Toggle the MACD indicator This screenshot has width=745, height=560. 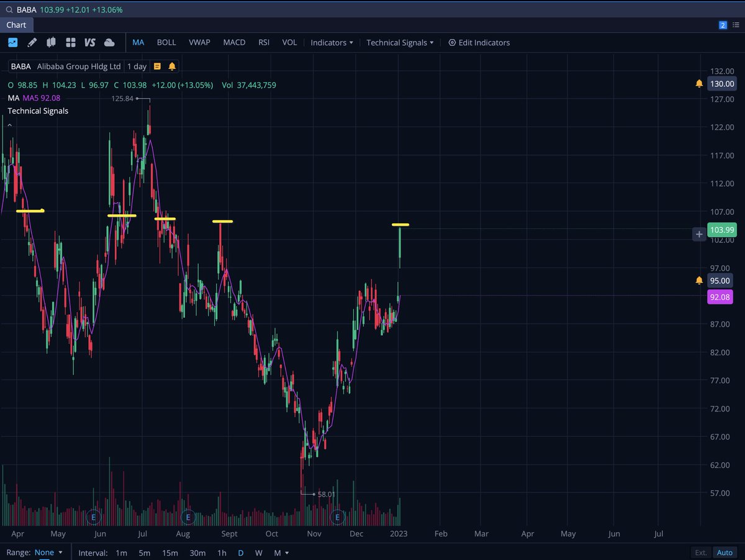[x=234, y=42]
